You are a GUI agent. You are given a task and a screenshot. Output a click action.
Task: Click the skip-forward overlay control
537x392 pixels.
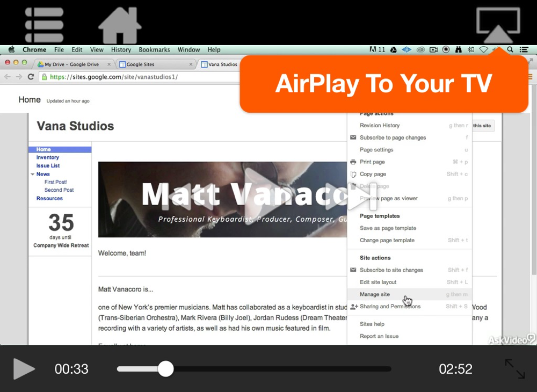click(351, 197)
